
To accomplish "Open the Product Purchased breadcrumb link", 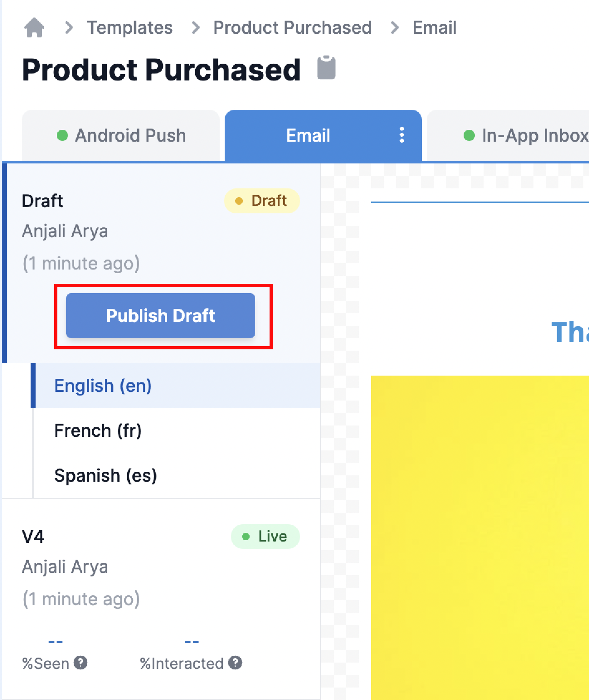I will click(x=293, y=27).
